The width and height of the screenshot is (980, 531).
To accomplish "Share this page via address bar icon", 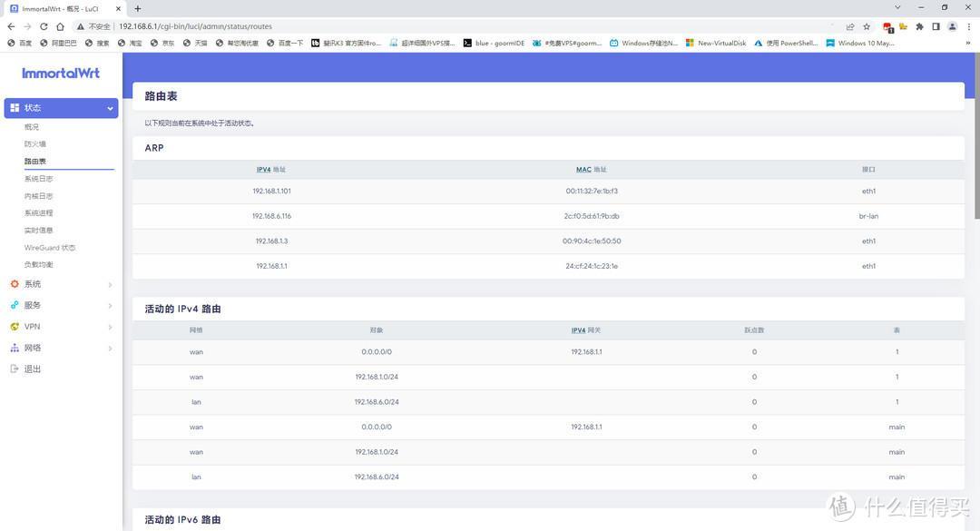I will [x=850, y=26].
